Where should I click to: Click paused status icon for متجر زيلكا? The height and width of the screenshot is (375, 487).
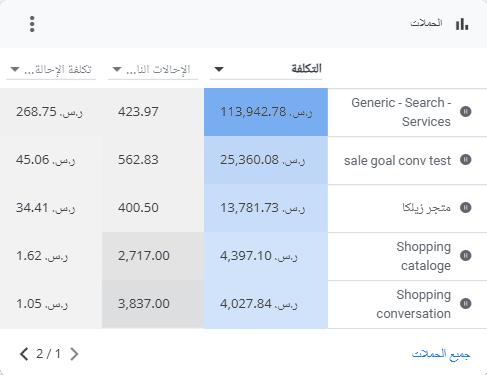[466, 208]
